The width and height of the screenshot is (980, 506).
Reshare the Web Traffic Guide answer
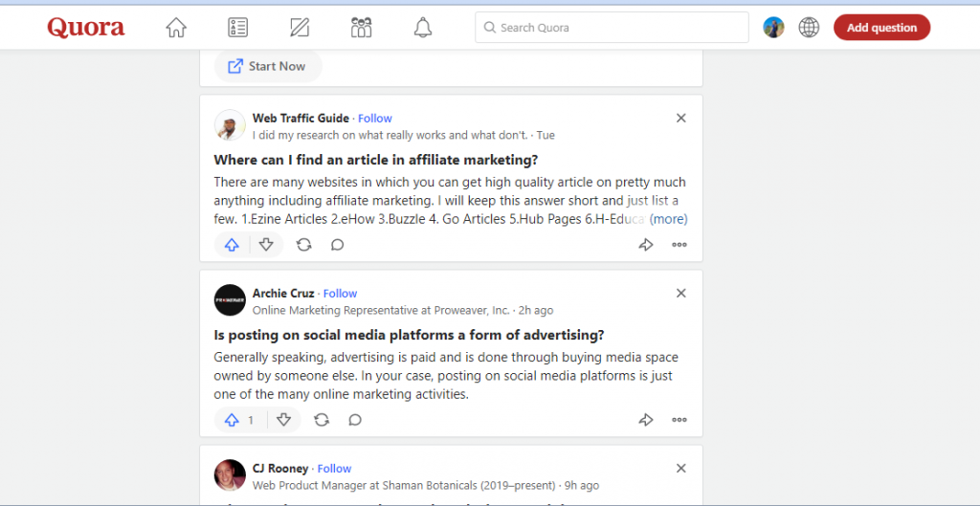[x=303, y=245]
